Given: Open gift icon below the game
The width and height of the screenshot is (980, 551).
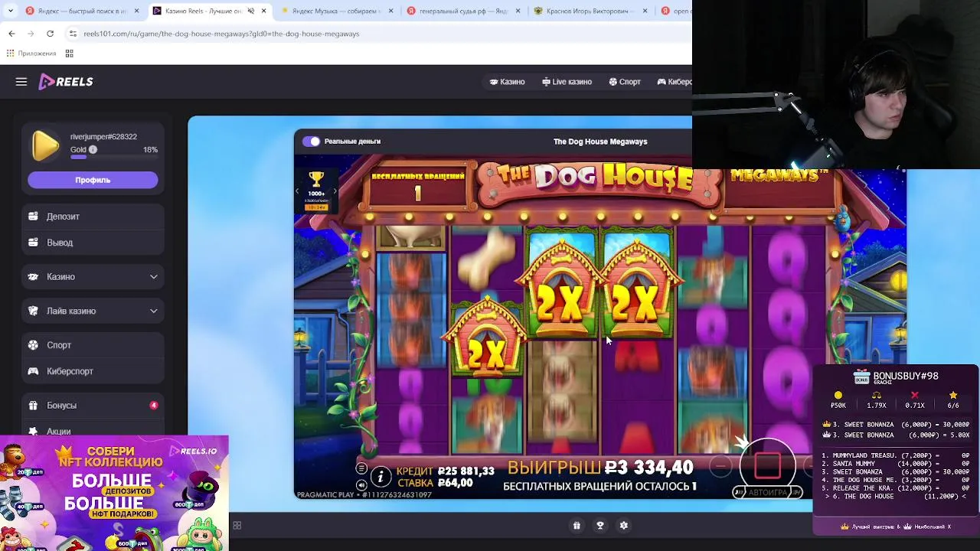Looking at the screenshot, I should tap(577, 526).
